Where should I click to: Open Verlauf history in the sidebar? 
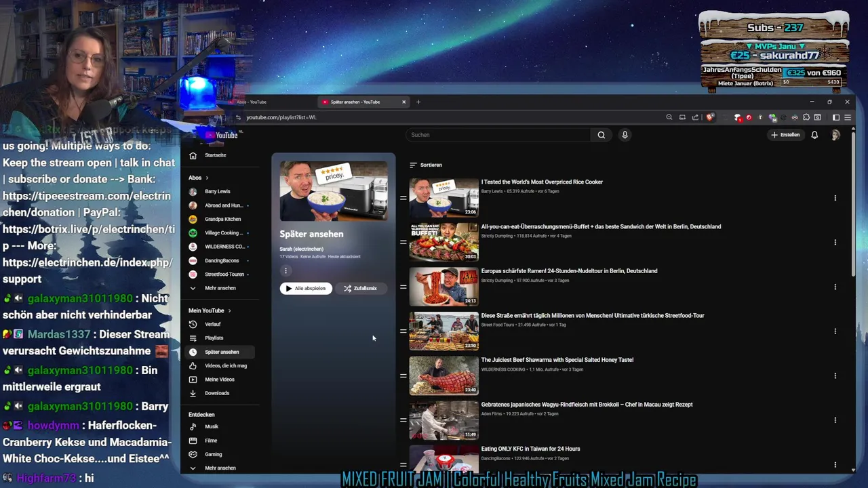[220, 324]
